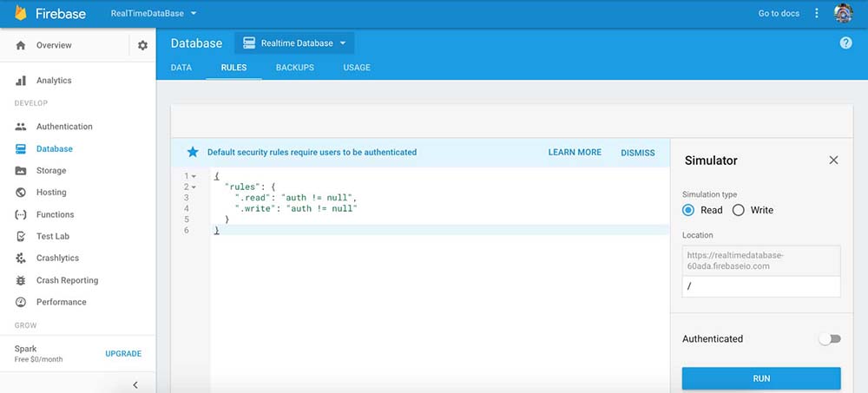
Task: Open Analytics from the sidebar
Action: (x=54, y=81)
